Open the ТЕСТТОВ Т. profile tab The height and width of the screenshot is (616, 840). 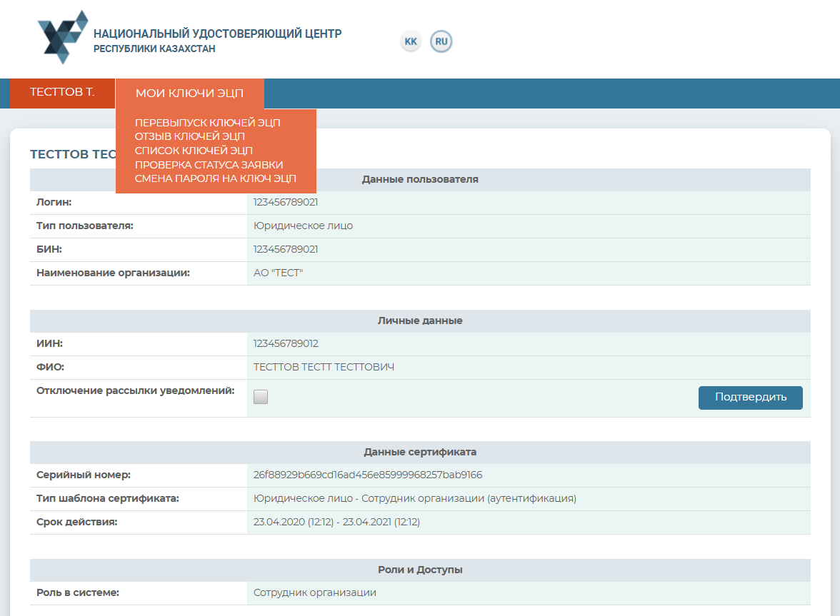[62, 93]
